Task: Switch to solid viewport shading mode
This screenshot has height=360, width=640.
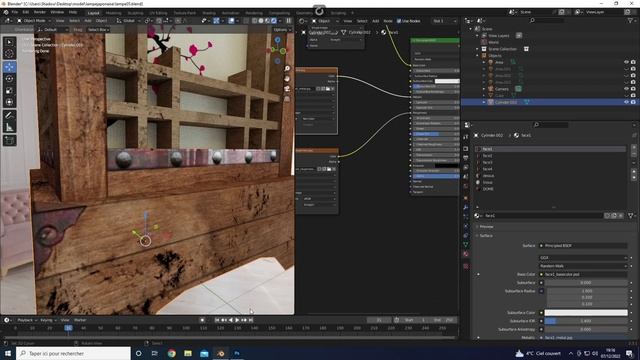Action: tap(261, 21)
